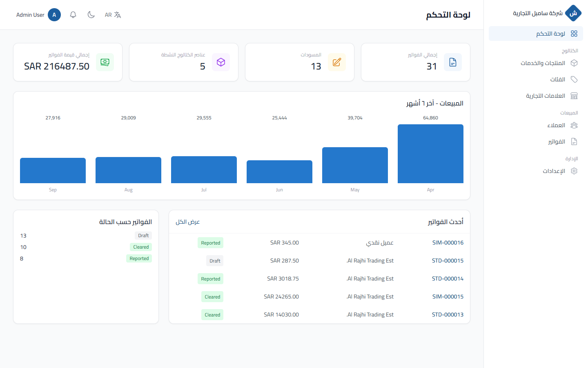Click the May sales bar
The width and height of the screenshot is (588, 368).
355,165
